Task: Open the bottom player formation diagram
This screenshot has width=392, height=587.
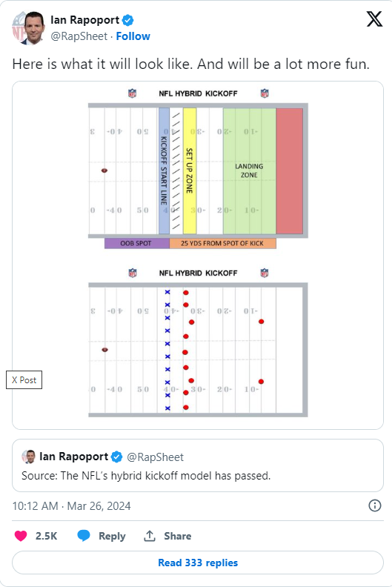Action: point(198,342)
